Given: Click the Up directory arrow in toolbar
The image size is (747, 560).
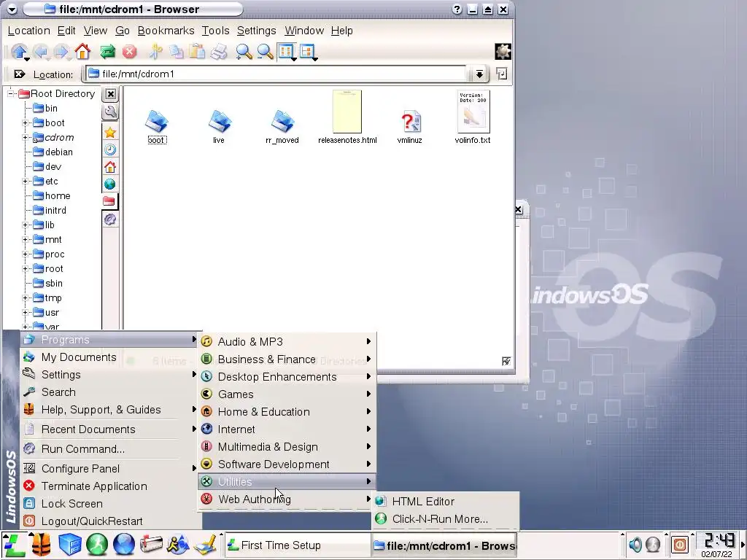Looking at the screenshot, I should point(19,52).
